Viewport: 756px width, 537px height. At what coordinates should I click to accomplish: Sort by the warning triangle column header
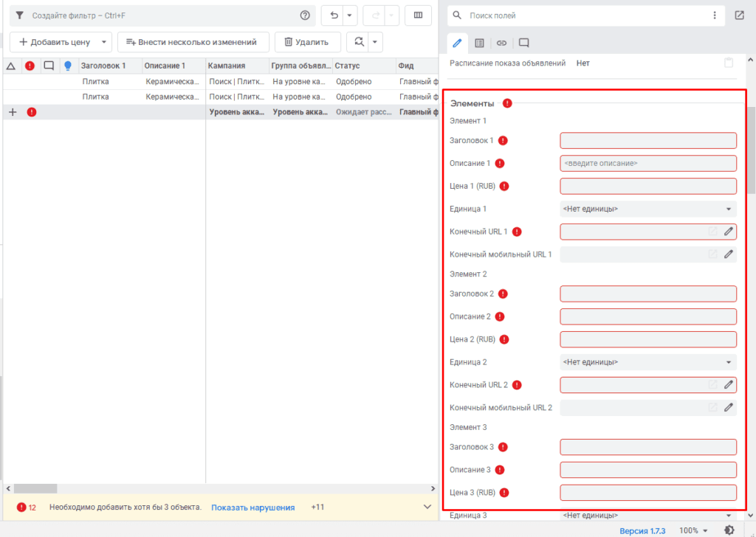point(10,66)
